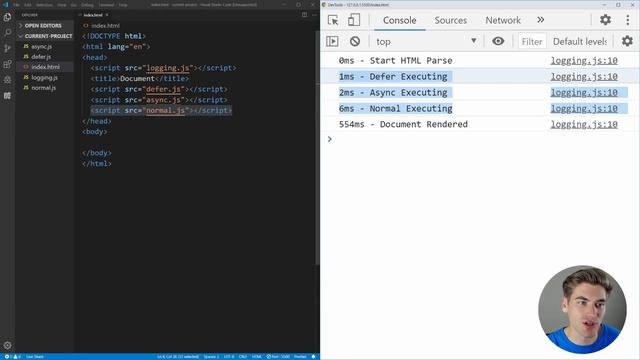640x360 pixels.
Task: Select the index.html editor tab
Action: 93,15
